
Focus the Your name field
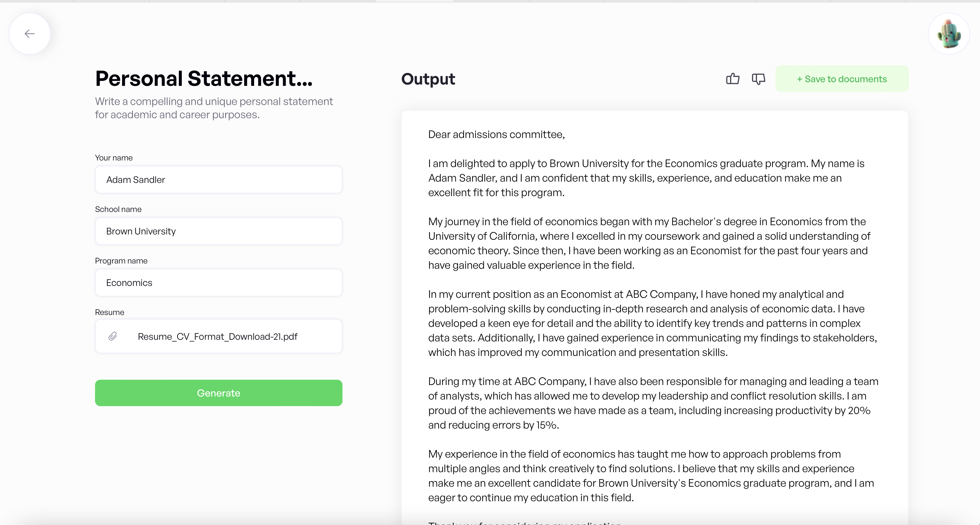point(218,180)
